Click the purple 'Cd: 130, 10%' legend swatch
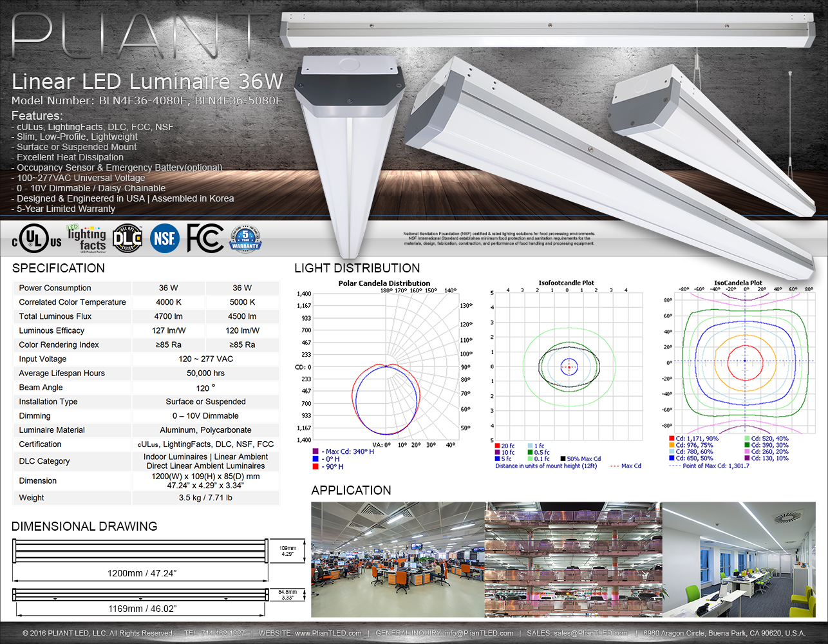Image resolution: width=828 pixels, height=644 pixels. click(747, 458)
